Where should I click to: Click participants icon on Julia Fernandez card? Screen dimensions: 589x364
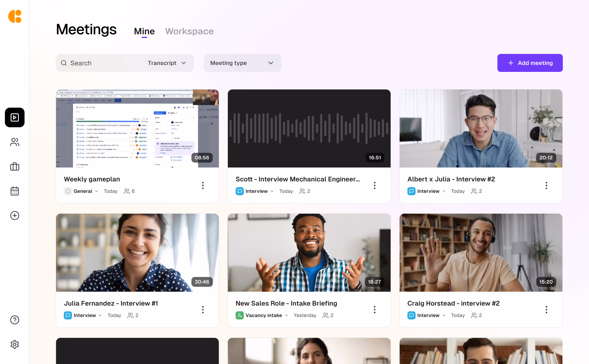130,315
